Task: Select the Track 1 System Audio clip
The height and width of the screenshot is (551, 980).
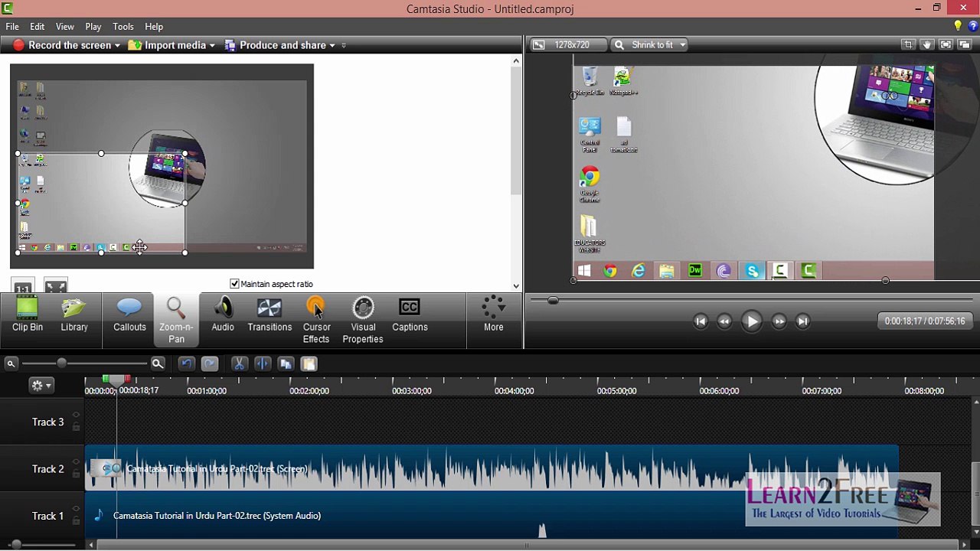Action: click(x=492, y=516)
